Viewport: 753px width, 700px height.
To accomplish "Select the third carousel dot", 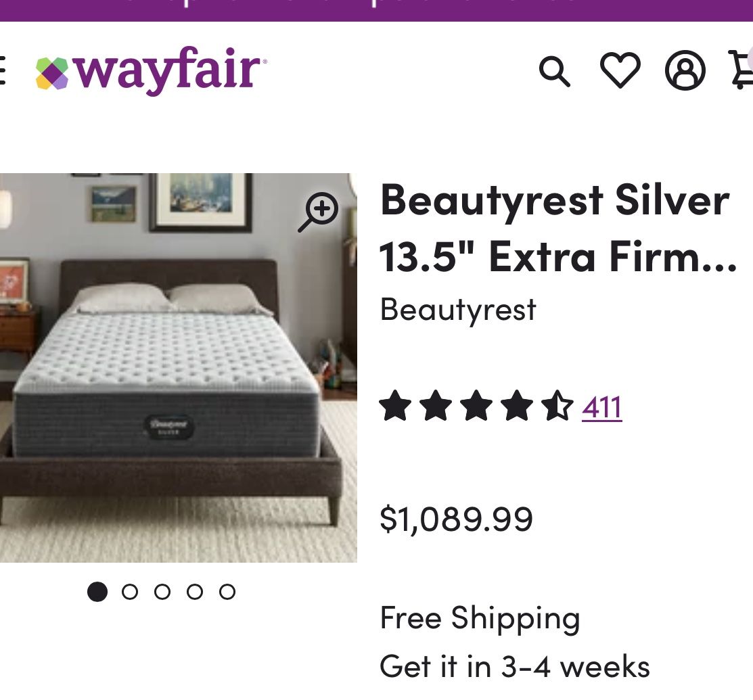I will point(162,591).
